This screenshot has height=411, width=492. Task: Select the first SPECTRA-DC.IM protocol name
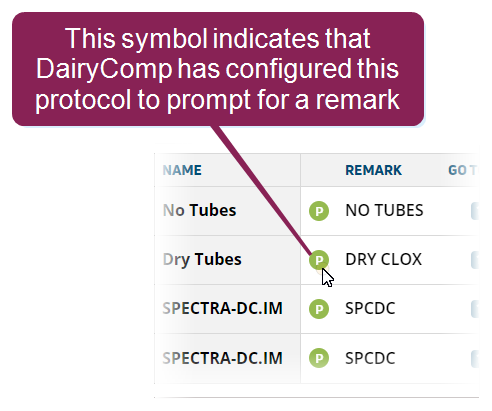(x=222, y=308)
